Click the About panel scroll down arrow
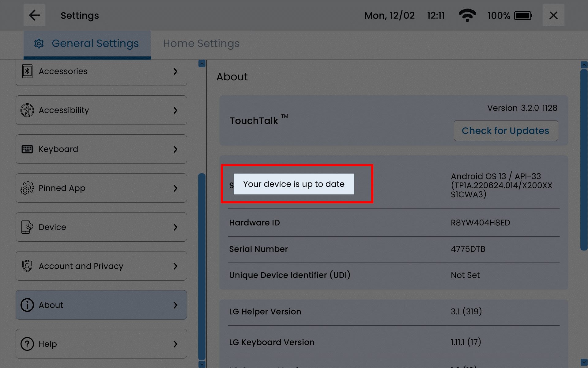Screen dimensions: 588x368 point(584,362)
